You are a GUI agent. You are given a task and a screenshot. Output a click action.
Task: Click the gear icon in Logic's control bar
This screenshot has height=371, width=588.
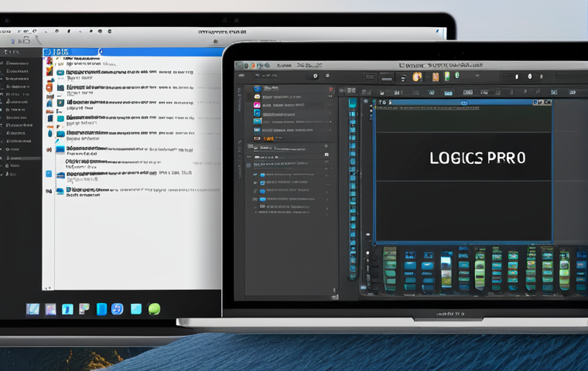pyautogui.click(x=316, y=76)
